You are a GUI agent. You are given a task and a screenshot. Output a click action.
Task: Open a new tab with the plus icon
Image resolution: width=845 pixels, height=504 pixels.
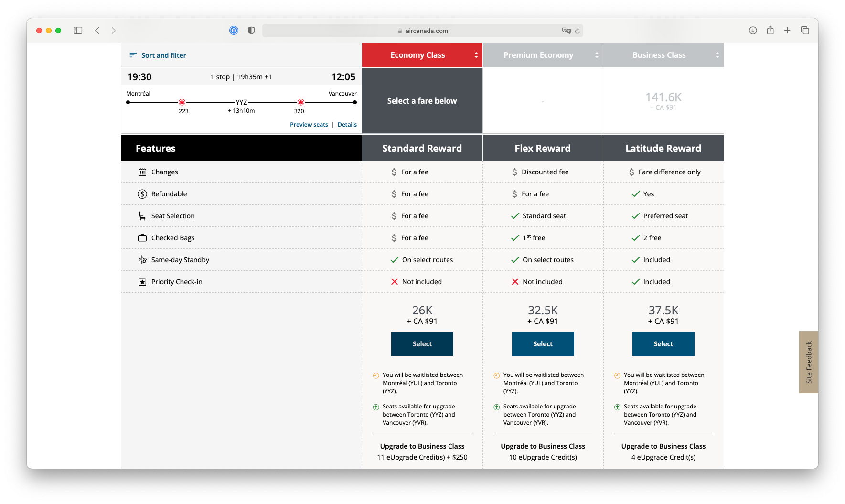point(787,31)
